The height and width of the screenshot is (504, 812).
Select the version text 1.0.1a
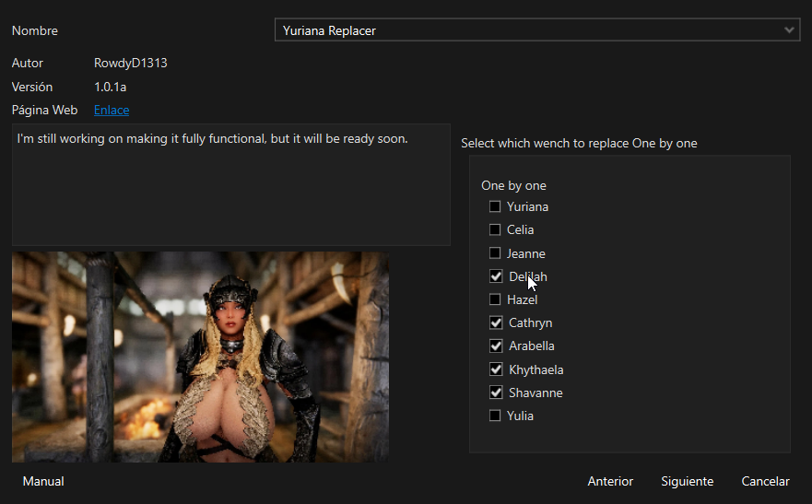[x=111, y=87]
